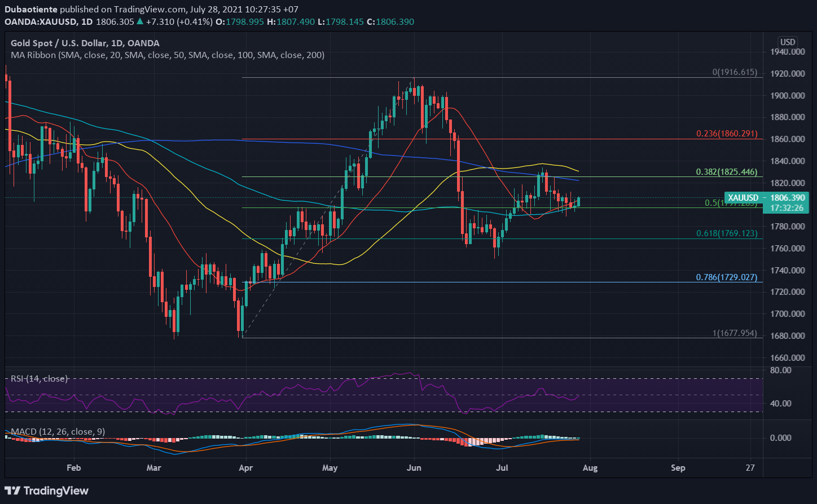This screenshot has width=817, height=504.
Task: Click the TradingView logo at the bottom
Action: pos(47,490)
